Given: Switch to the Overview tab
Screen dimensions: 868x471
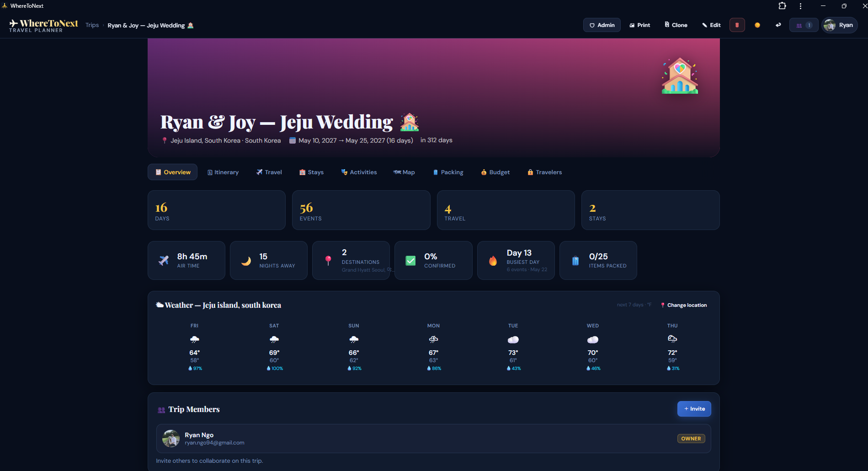Looking at the screenshot, I should (172, 172).
